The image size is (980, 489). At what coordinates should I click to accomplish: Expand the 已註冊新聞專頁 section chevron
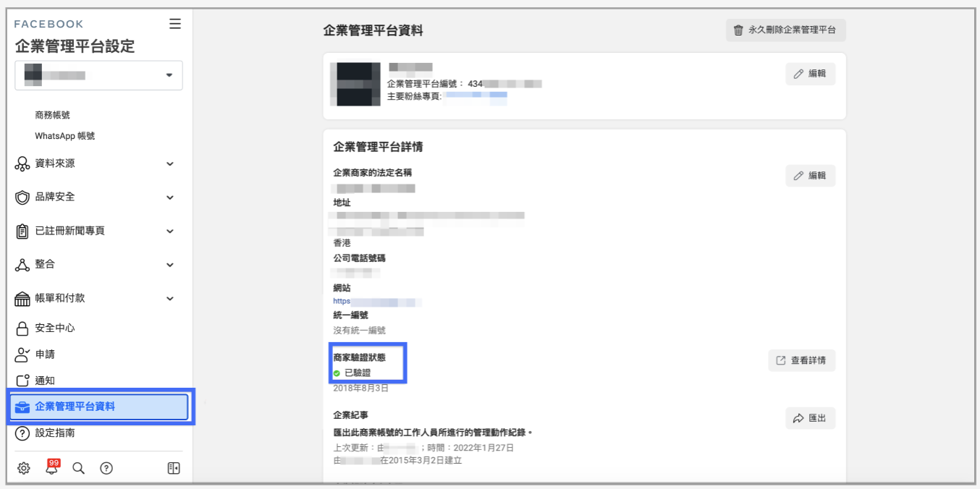(170, 231)
